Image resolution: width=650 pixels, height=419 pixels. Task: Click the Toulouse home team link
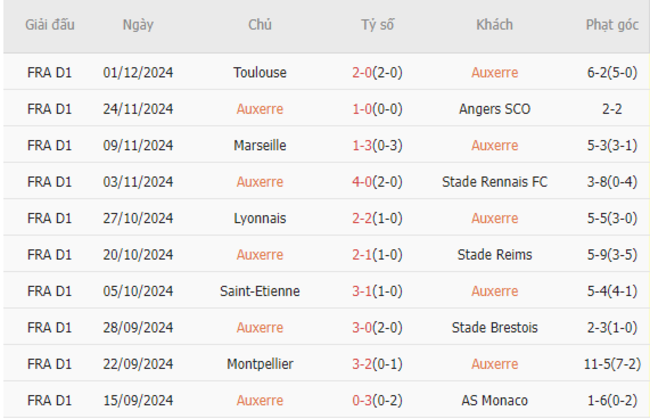[260, 73]
